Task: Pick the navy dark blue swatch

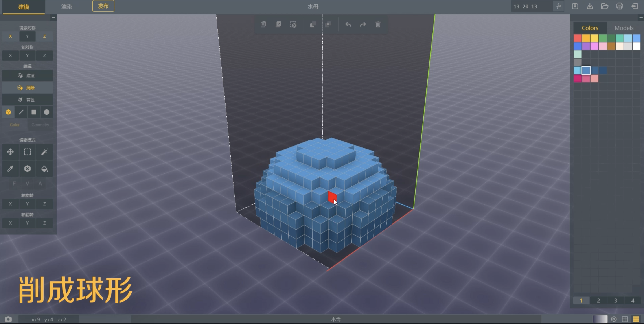Action: (x=603, y=70)
